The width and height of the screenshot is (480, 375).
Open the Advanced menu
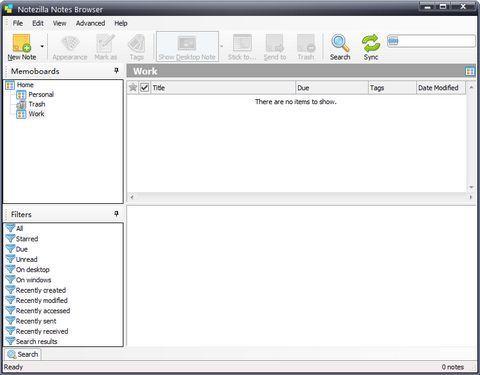click(90, 23)
